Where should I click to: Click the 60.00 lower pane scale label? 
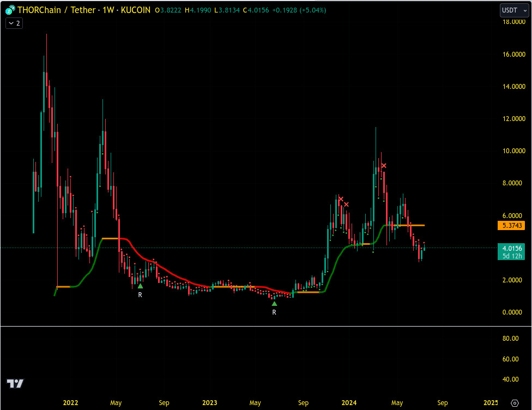pyautogui.click(x=510, y=359)
